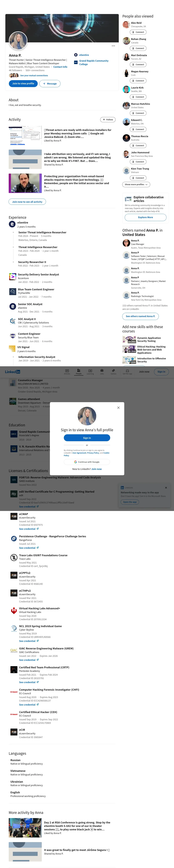Open the Contact Info link
This screenshot has width=174, height=868.
pyautogui.click(x=60, y=67)
